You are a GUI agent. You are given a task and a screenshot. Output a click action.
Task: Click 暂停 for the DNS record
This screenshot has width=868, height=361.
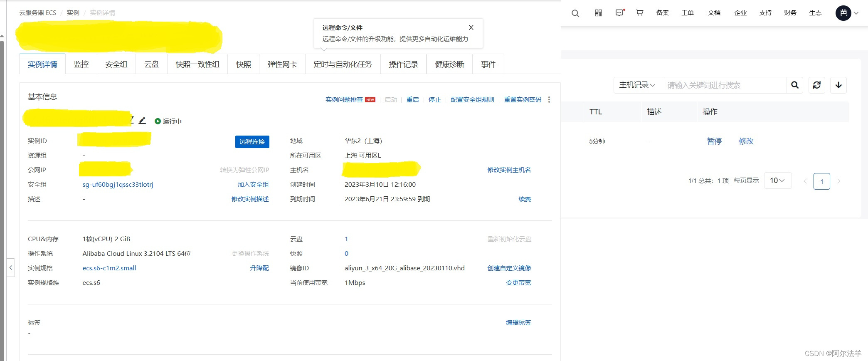coord(714,141)
